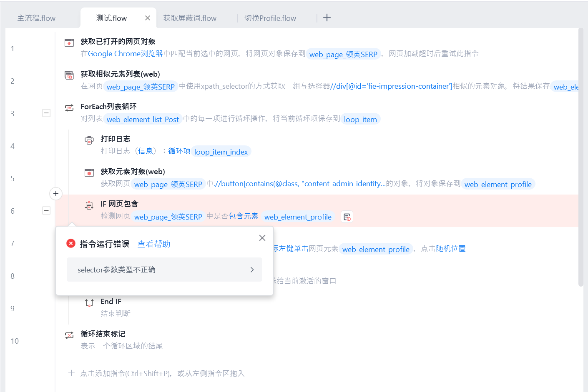Click the 获取元素对象(web) command icon

(x=89, y=172)
